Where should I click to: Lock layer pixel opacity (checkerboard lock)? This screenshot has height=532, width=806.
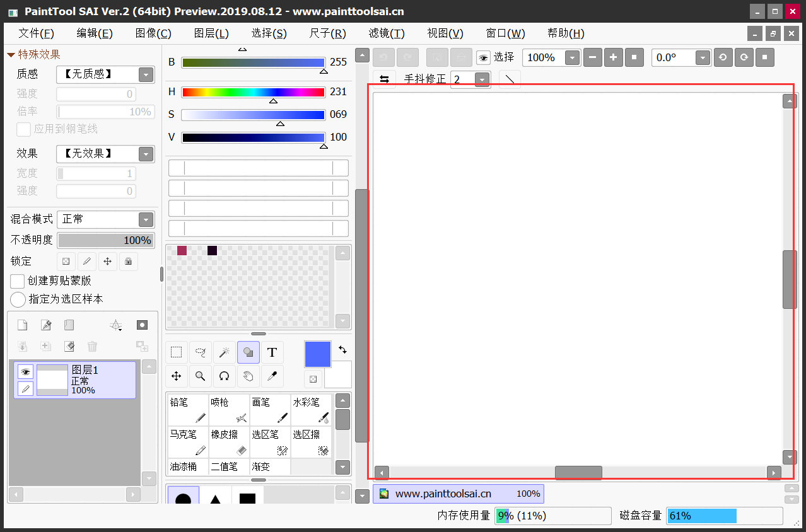point(66,262)
